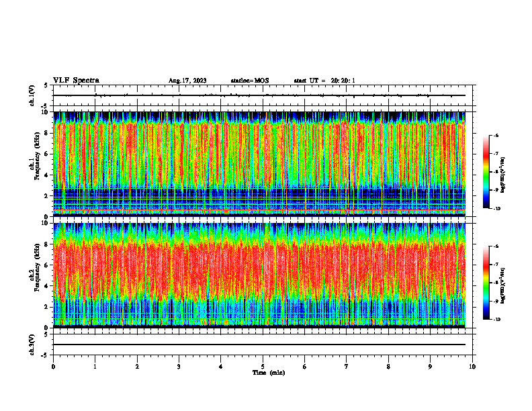This screenshot has height=411, width=532.
Task: Click the "ch.3(V)" waveform axis label
Action: [x=32, y=345]
